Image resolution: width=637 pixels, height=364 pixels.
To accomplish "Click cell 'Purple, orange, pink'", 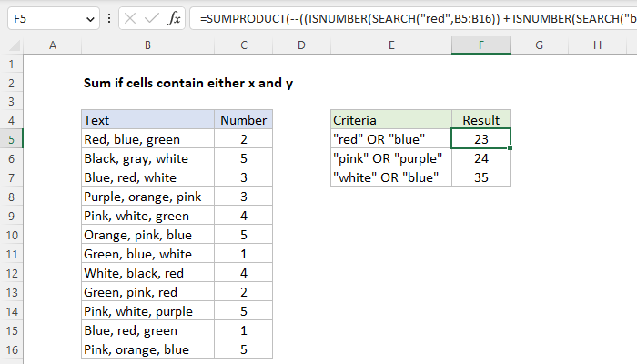I will (x=147, y=197).
